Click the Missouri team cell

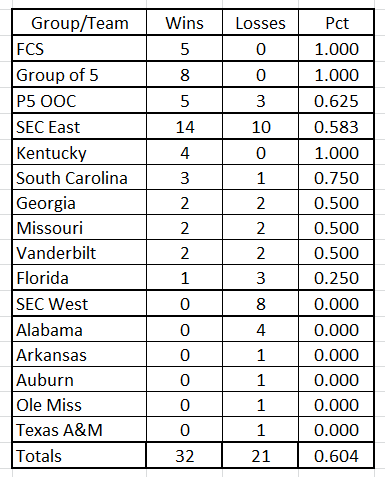pos(79,227)
